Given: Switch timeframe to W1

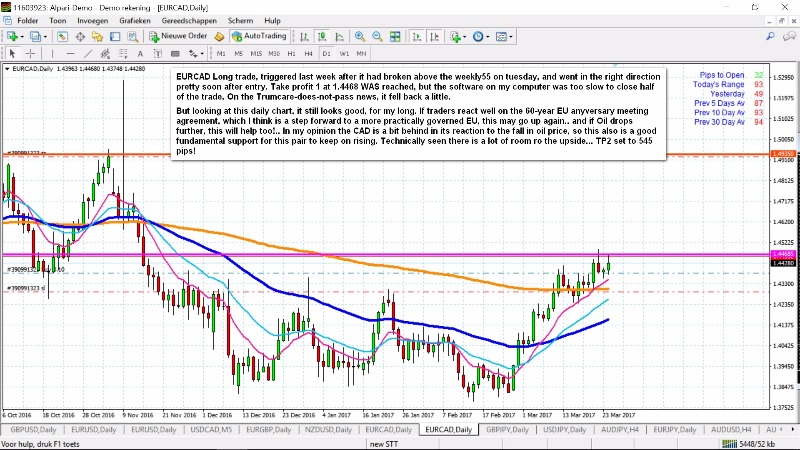Looking at the screenshot, I should pos(344,53).
